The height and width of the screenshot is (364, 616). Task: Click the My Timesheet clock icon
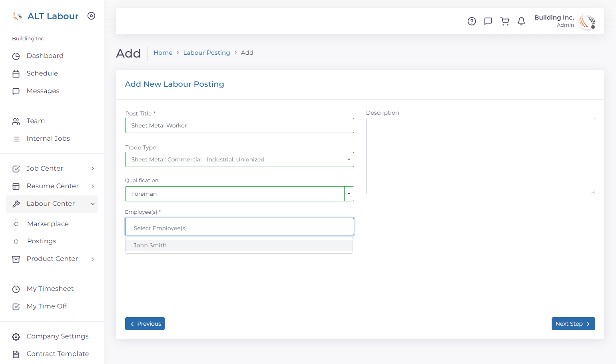[16, 289]
